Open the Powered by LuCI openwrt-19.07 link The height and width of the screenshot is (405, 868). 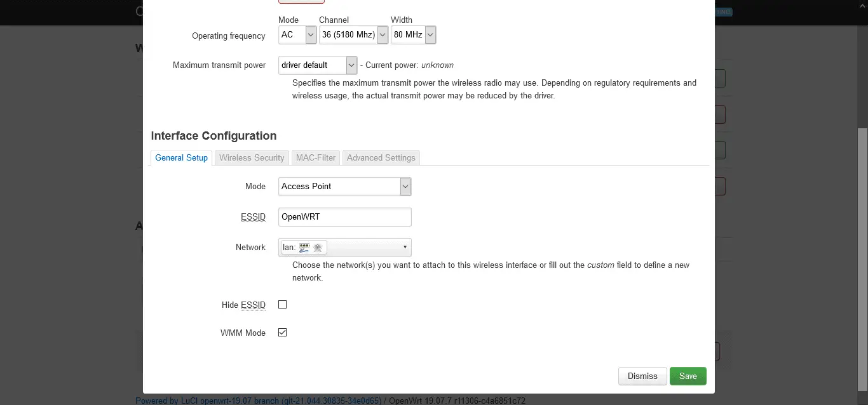pyautogui.click(x=259, y=401)
